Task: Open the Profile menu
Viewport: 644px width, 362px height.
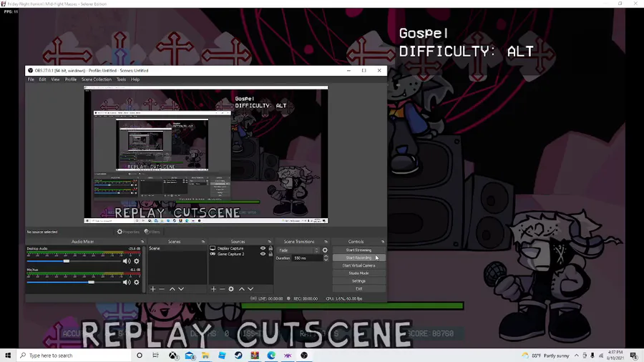Action: click(x=71, y=79)
